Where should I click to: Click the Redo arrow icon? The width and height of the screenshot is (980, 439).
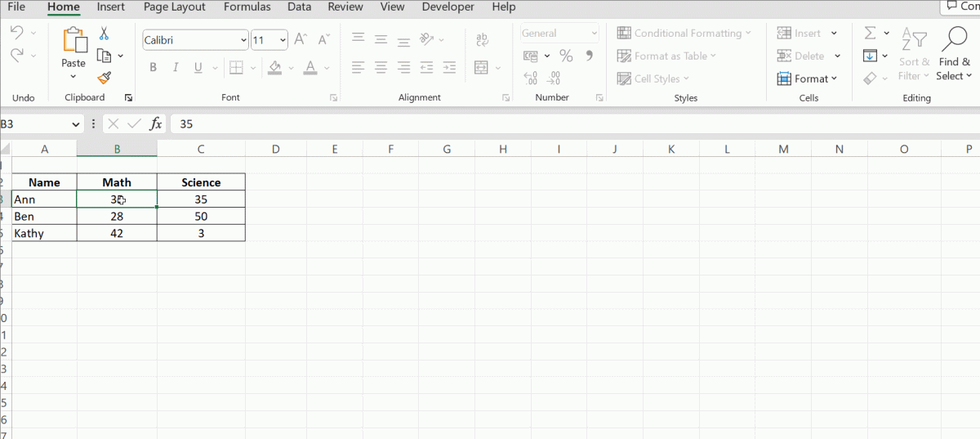click(x=17, y=56)
